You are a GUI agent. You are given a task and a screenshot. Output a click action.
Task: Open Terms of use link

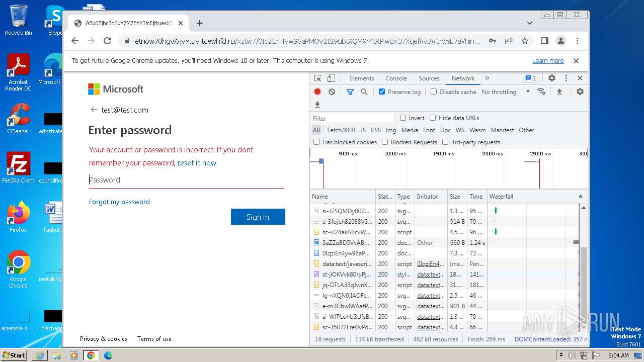[x=154, y=339]
